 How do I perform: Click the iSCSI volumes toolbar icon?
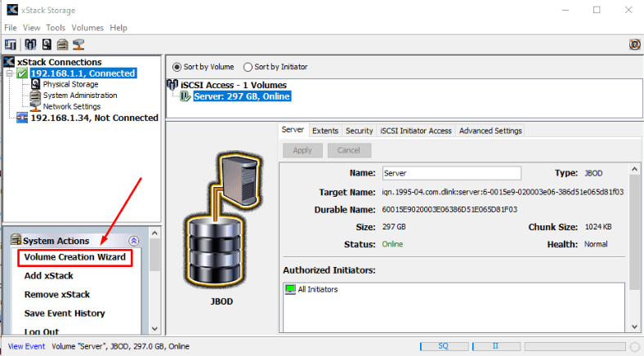30,44
